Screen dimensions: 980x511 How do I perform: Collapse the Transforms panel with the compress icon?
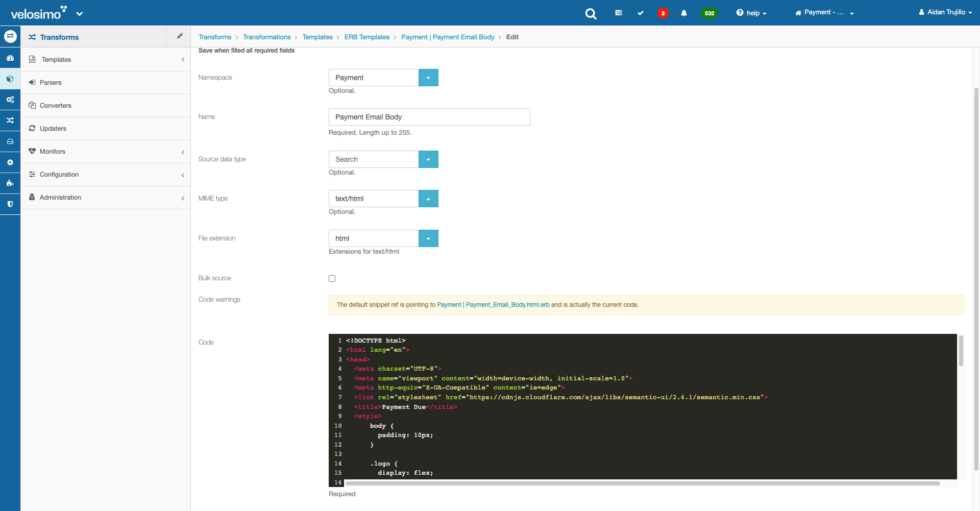[x=180, y=36]
